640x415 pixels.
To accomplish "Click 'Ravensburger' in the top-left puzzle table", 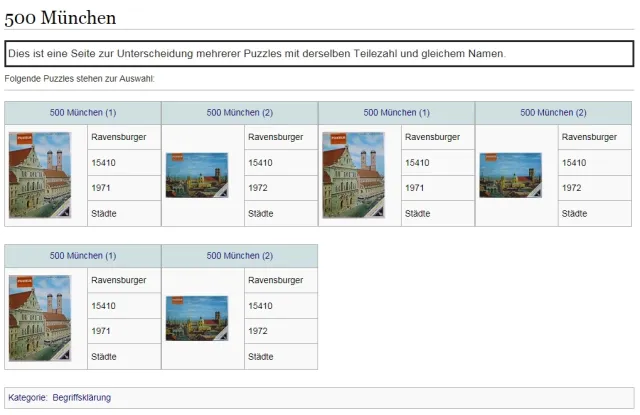I will click(x=119, y=137).
